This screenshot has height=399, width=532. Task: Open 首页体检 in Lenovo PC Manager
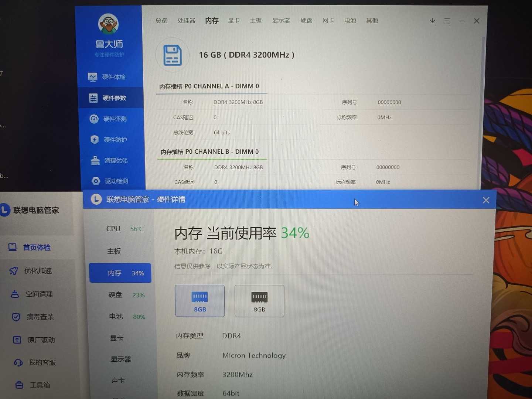[x=30, y=248]
